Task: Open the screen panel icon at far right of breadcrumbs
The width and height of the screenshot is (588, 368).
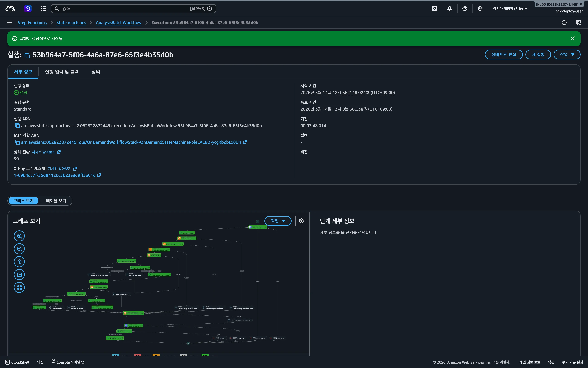Action: point(579,23)
